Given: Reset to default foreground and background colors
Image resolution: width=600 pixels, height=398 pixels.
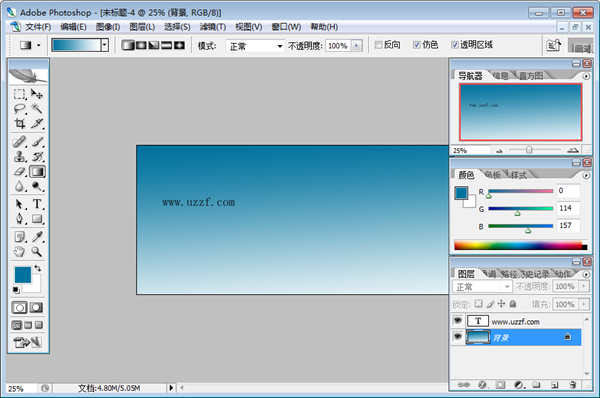Looking at the screenshot, I should [16, 290].
